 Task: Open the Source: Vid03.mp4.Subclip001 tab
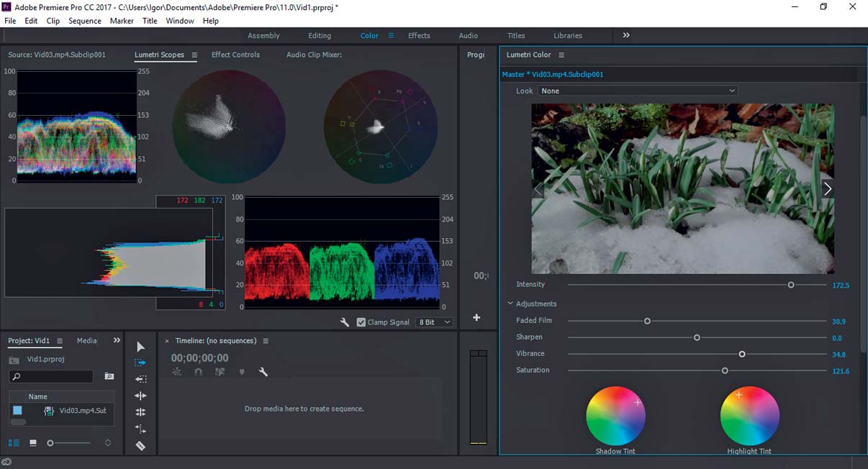click(57, 55)
